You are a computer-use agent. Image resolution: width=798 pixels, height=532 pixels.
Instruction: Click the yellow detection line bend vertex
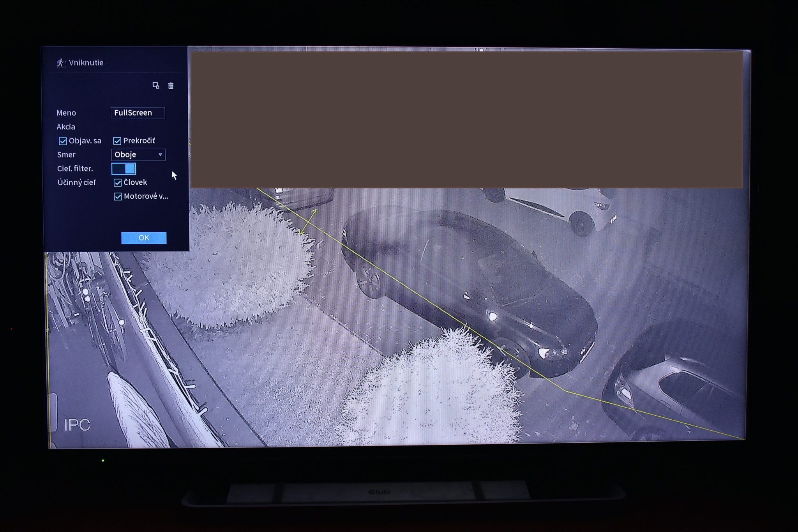coord(565,391)
